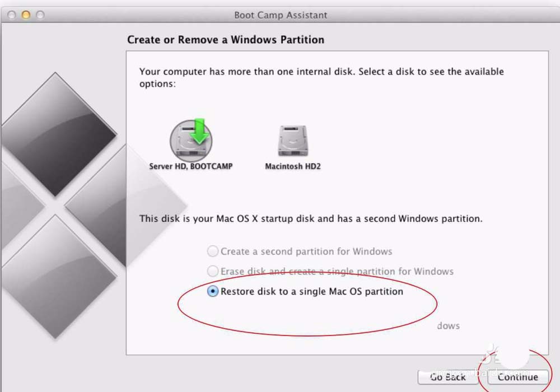Click the Boot Camp Assistant title bar text

click(281, 15)
